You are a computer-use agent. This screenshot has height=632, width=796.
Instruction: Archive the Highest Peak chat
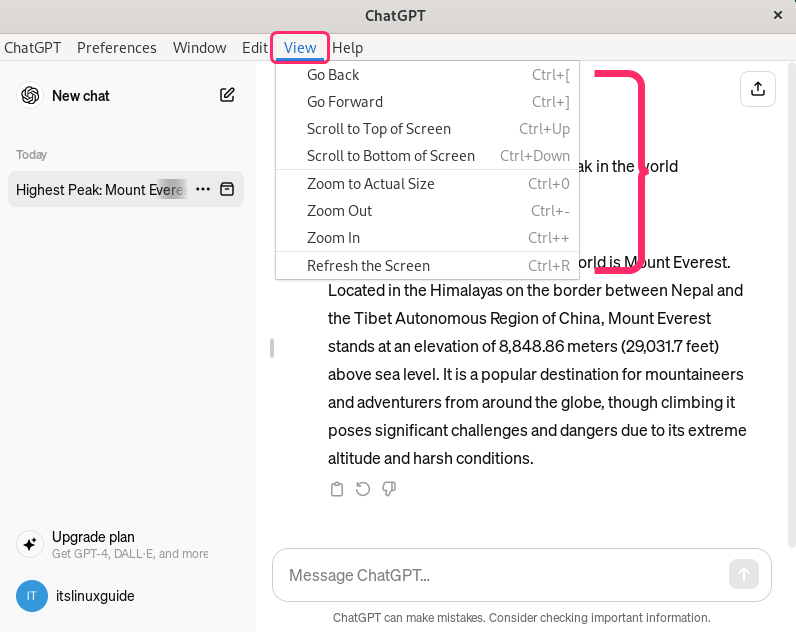[x=227, y=189]
